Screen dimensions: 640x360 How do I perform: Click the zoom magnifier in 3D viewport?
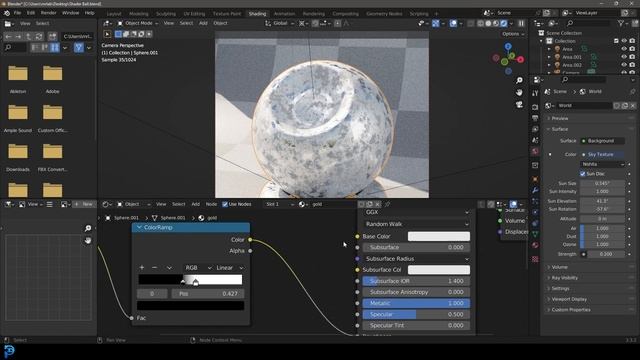click(519, 80)
